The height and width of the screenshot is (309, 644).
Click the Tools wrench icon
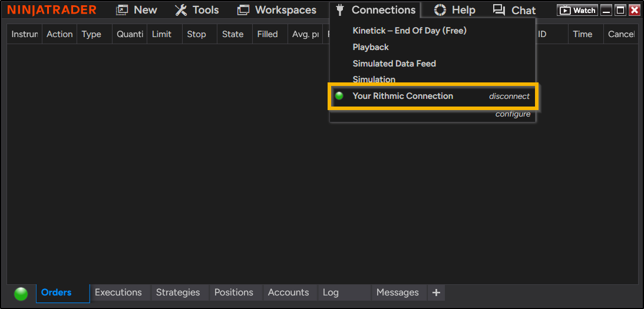[x=181, y=10]
